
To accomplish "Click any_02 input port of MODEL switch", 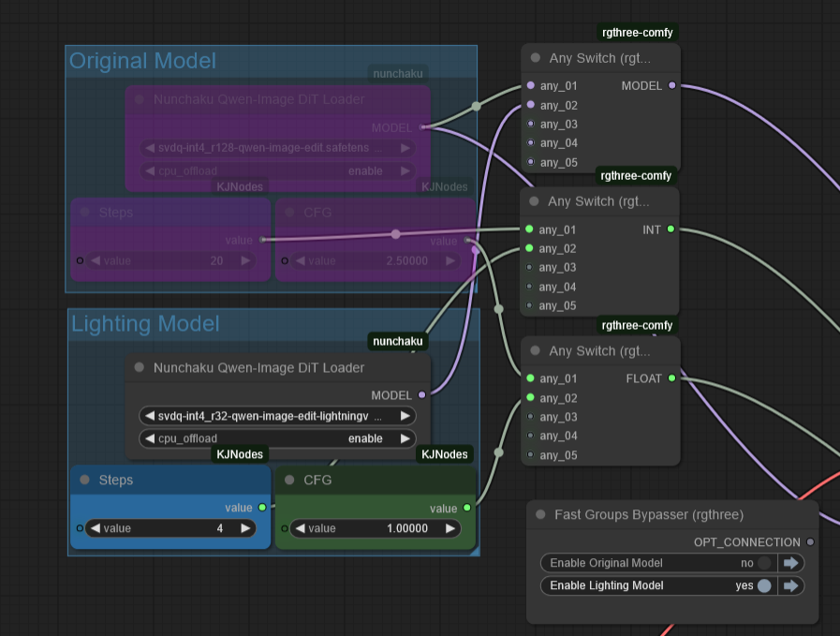I will [x=530, y=105].
